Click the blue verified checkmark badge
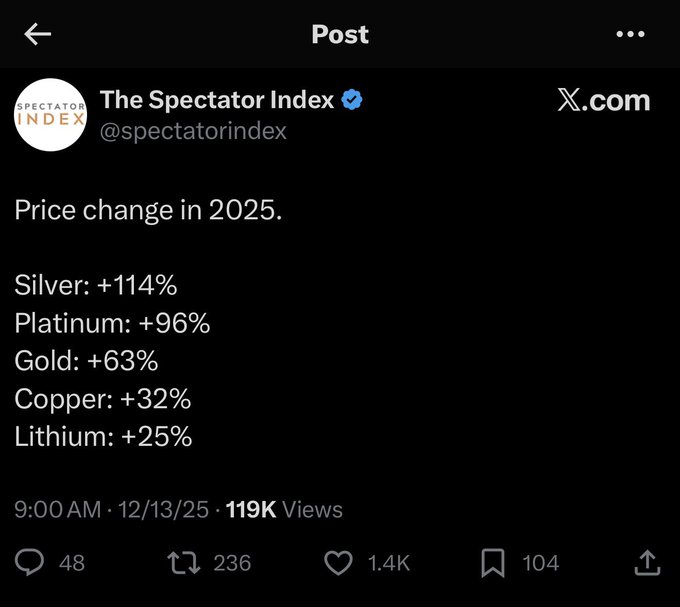 [x=353, y=100]
